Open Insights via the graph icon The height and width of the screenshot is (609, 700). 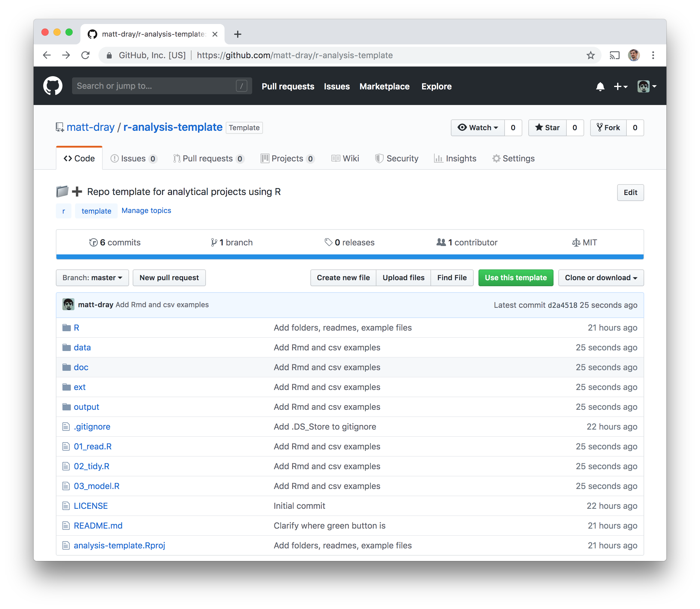pos(438,158)
